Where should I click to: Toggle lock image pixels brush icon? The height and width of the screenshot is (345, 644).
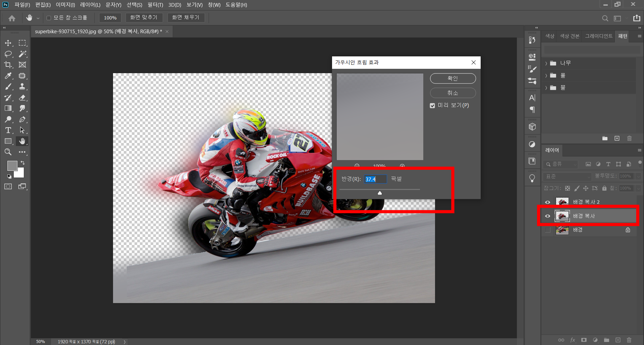pos(577,188)
